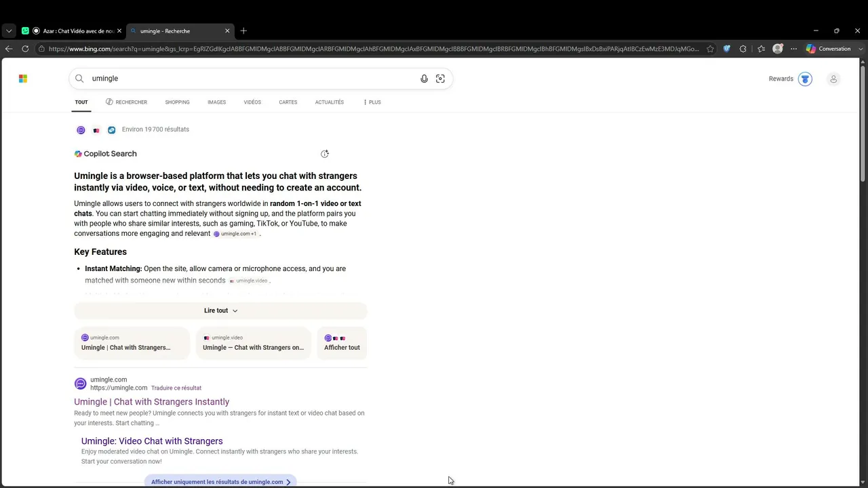Open the browser profile avatar
868x488 pixels.
click(x=778, y=49)
